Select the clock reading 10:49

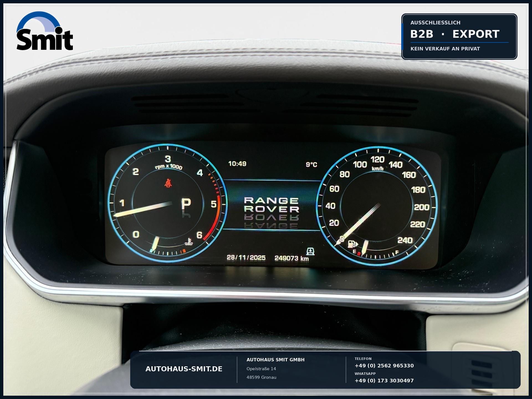[237, 164]
